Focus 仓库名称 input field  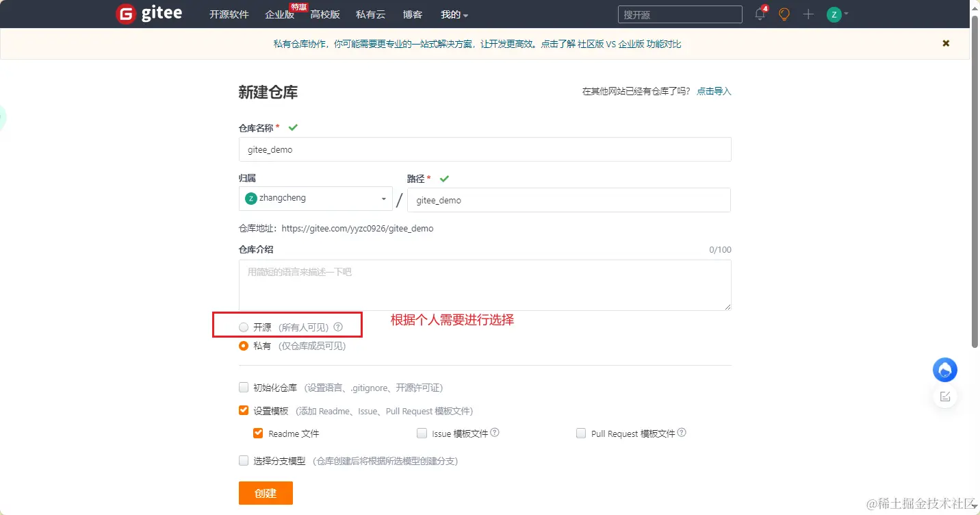485,149
